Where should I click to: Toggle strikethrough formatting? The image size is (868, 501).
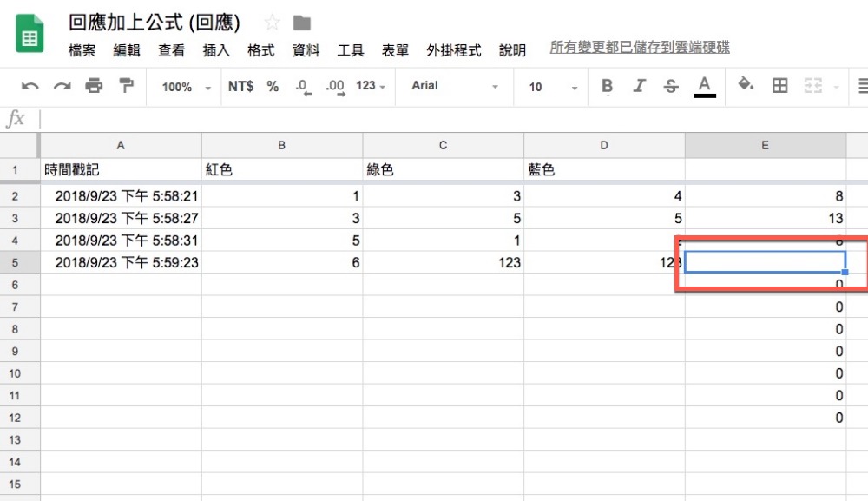[671, 86]
